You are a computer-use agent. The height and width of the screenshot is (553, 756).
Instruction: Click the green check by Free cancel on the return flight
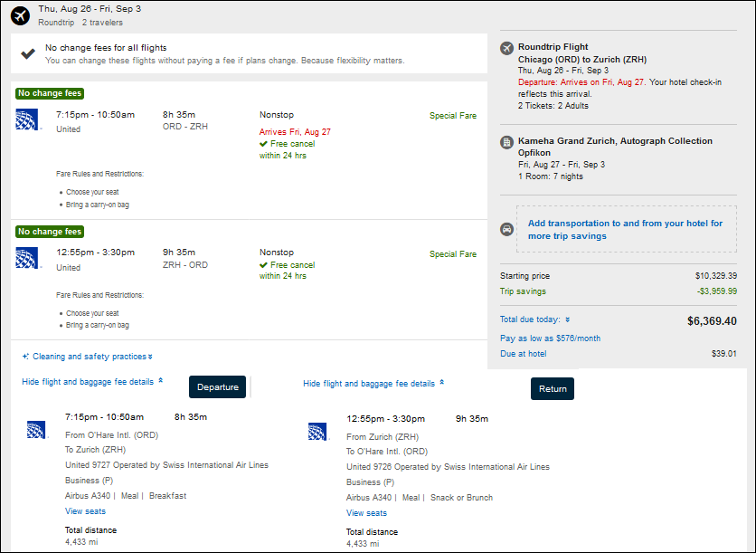(x=263, y=265)
